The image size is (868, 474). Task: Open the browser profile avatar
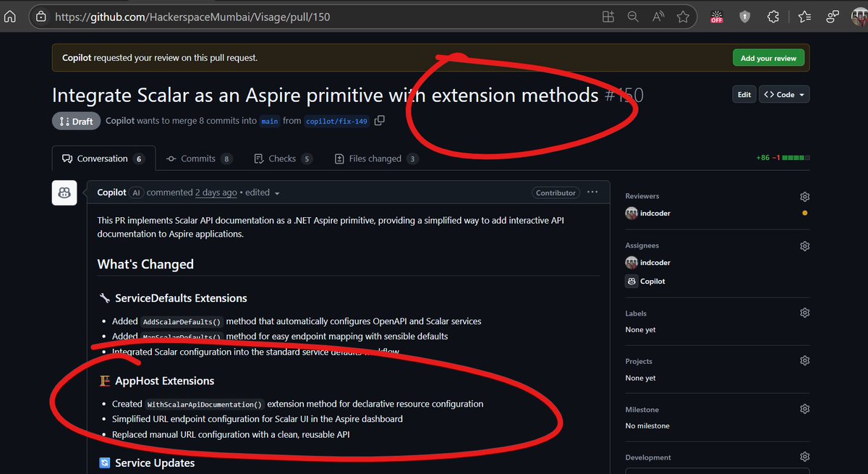coord(859,16)
